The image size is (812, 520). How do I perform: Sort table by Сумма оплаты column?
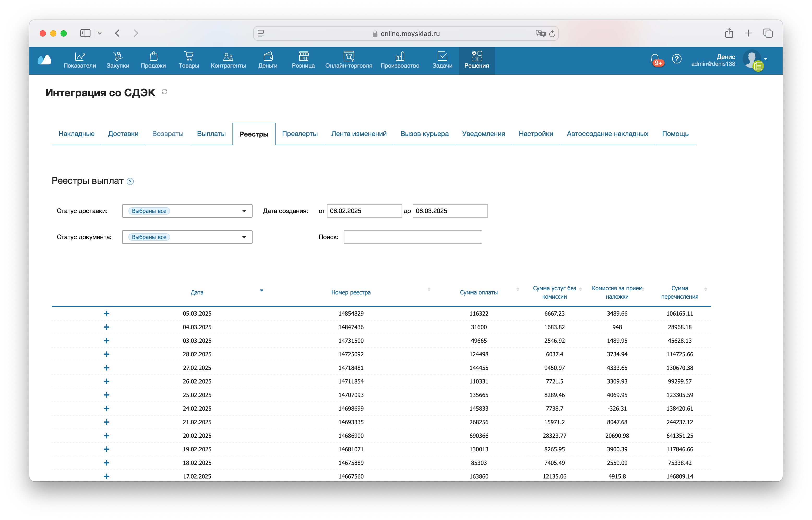(x=478, y=292)
